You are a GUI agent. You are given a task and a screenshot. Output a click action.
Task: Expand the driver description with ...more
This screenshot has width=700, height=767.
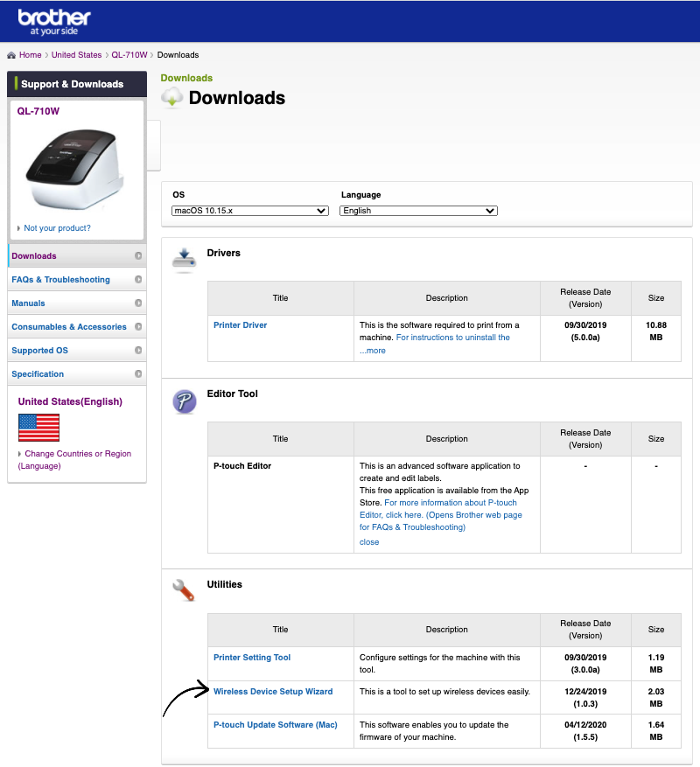pos(372,351)
